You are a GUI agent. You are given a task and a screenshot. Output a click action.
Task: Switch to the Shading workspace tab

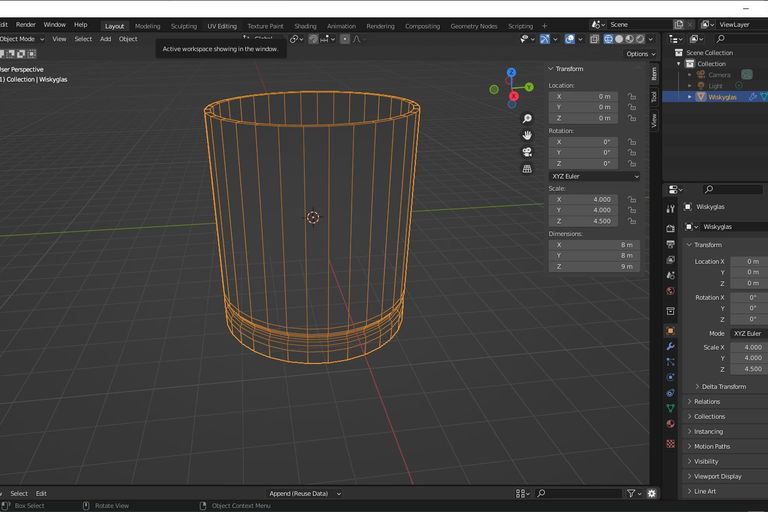(305, 26)
